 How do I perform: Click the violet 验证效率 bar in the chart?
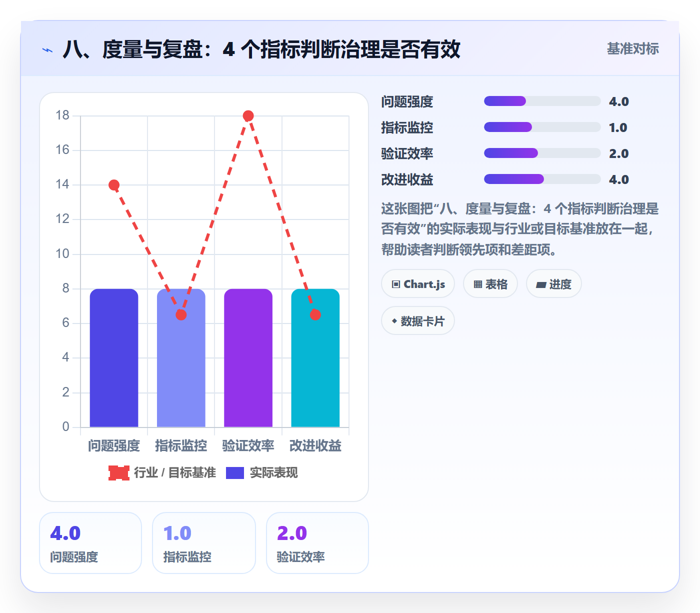click(x=248, y=358)
